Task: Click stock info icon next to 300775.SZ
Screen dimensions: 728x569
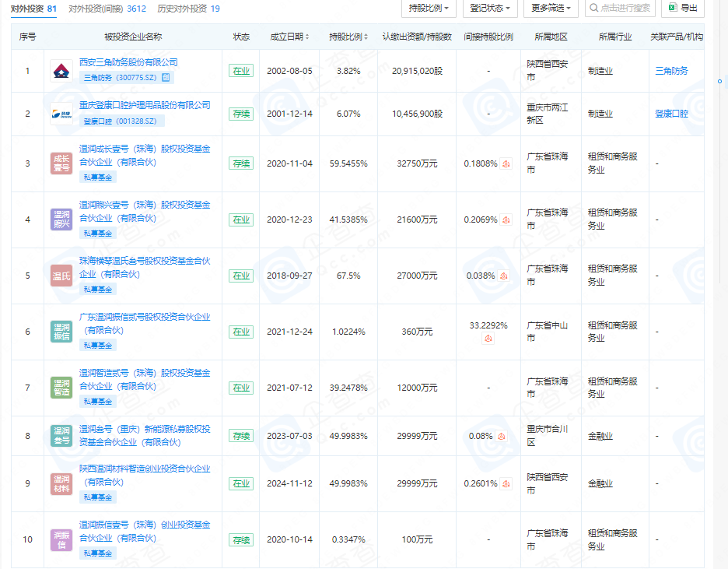Action: tap(166, 78)
